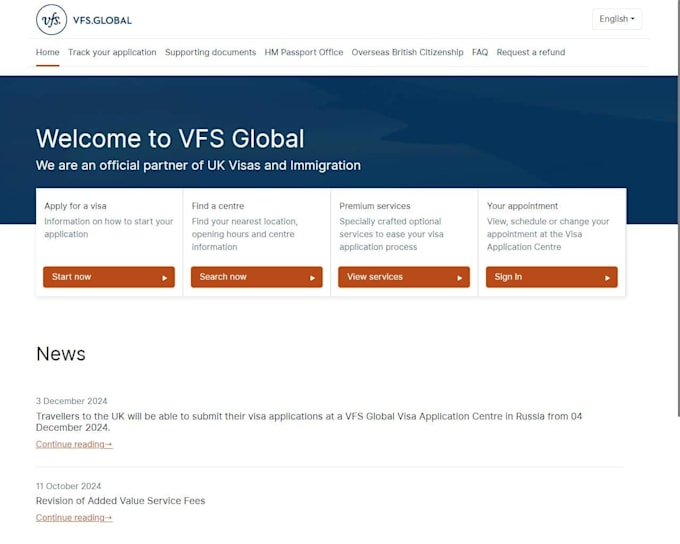Viewport: 680px width, 544px height.
Task: Click the Welcome to VFS Global heading
Action: click(170, 139)
